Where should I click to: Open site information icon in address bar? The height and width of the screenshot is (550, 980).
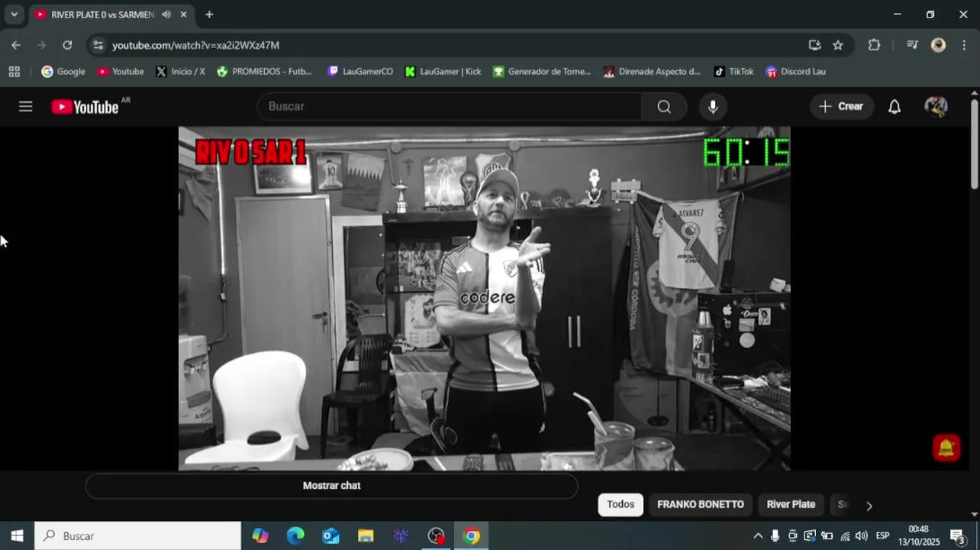pyautogui.click(x=98, y=45)
